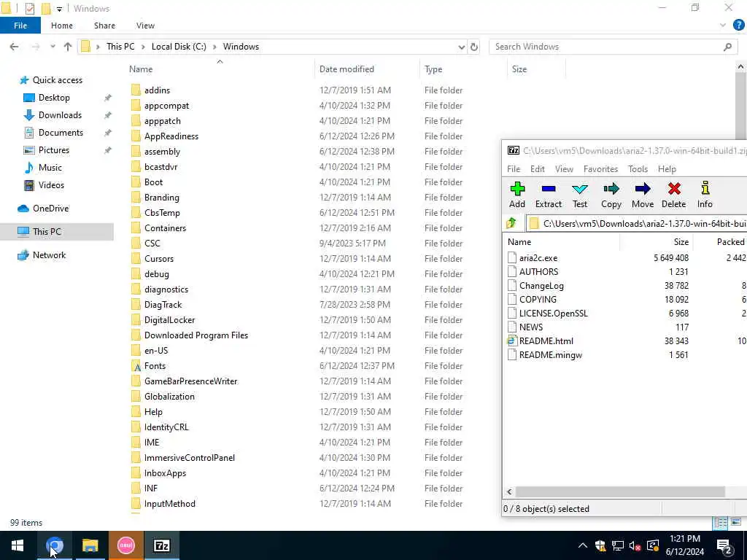This screenshot has height=560, width=747.
Task: Select the Downloaded Program Files folder
Action: [196, 335]
